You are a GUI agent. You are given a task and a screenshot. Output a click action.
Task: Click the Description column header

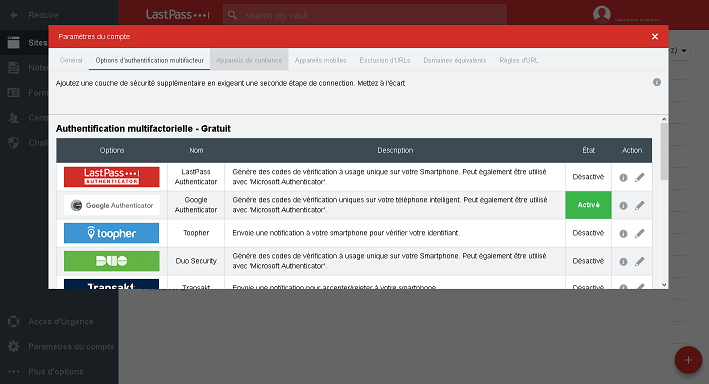395,150
